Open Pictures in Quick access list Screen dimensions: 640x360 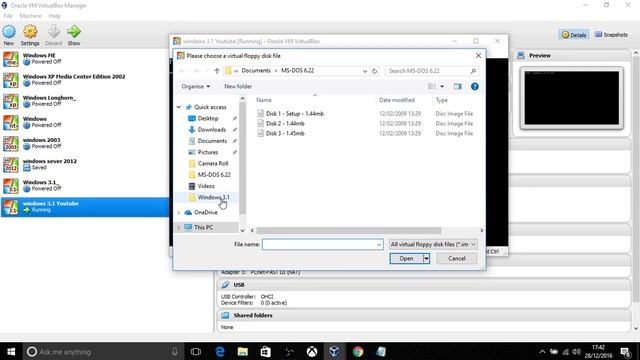pyautogui.click(x=208, y=152)
